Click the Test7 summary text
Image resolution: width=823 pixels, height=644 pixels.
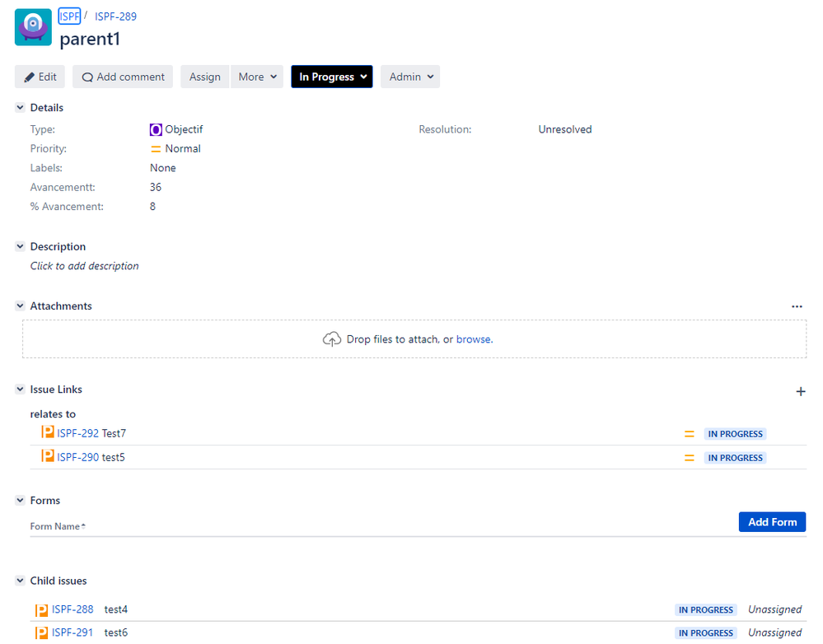tap(114, 433)
